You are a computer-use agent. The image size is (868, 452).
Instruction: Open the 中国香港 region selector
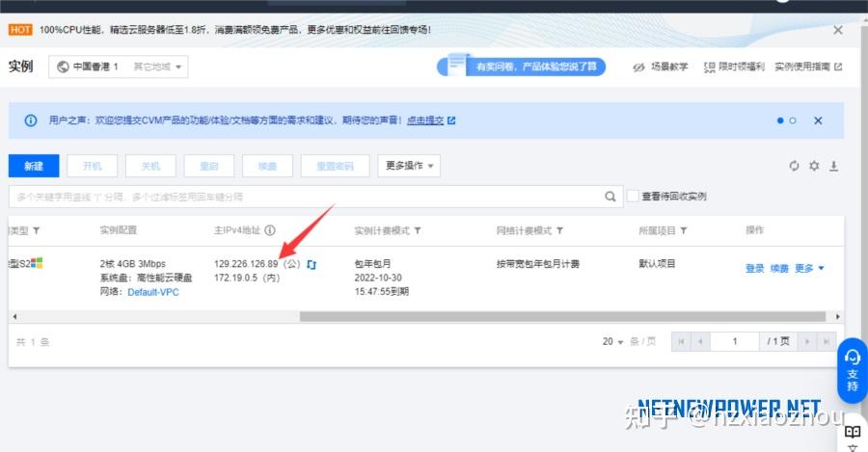point(119,66)
